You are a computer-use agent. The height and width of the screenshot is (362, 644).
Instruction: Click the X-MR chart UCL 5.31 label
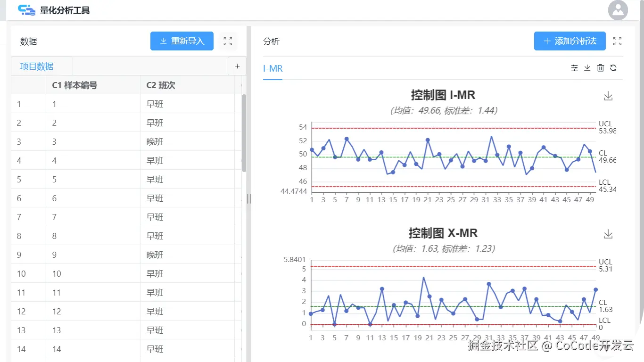[x=605, y=265]
